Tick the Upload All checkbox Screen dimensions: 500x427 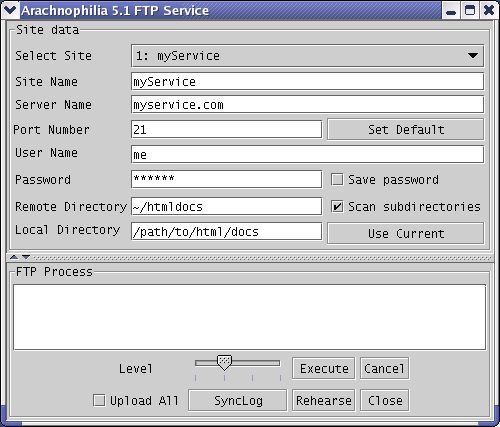[x=99, y=400]
